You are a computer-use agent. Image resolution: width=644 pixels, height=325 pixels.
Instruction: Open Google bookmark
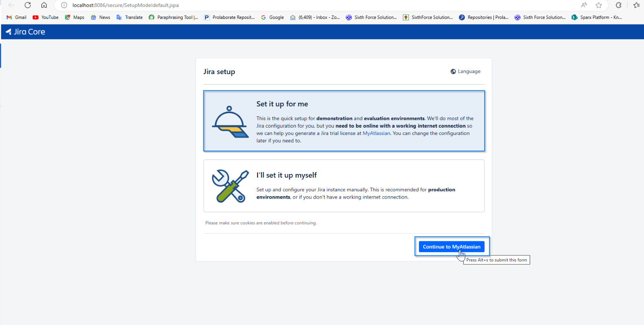[272, 17]
